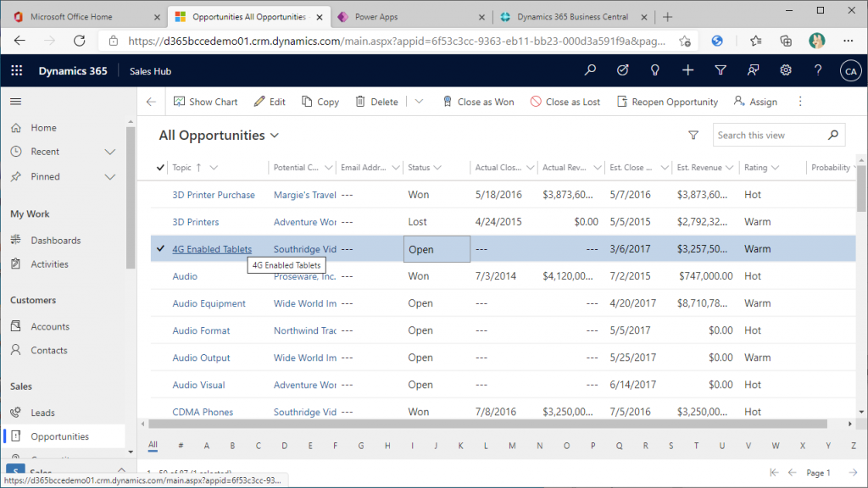Switch to the Power Apps tab
Image resolution: width=868 pixels, height=488 pixels.
point(409,17)
